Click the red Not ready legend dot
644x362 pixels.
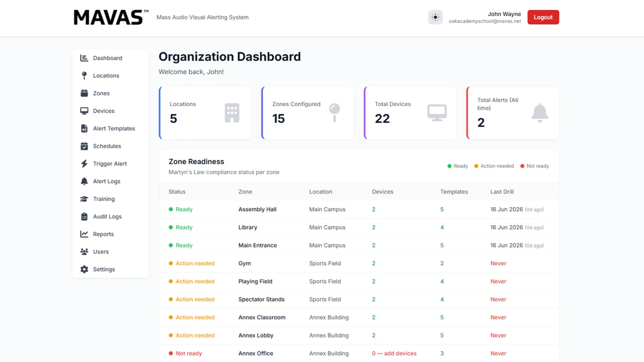[522, 166]
